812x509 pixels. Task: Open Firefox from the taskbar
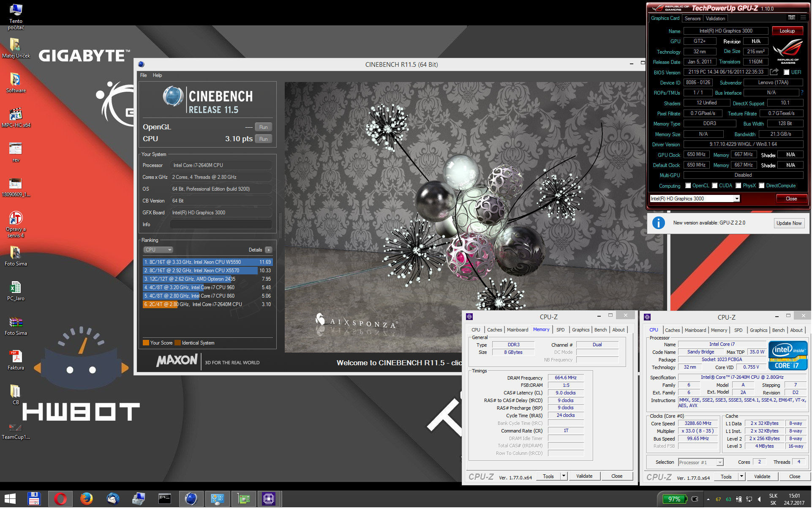click(86, 499)
